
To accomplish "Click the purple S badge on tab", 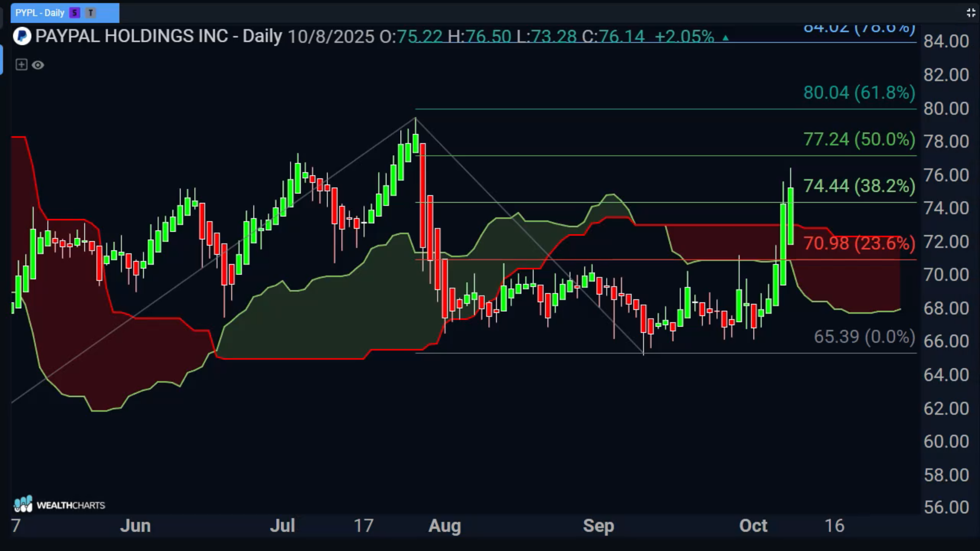I will point(75,13).
